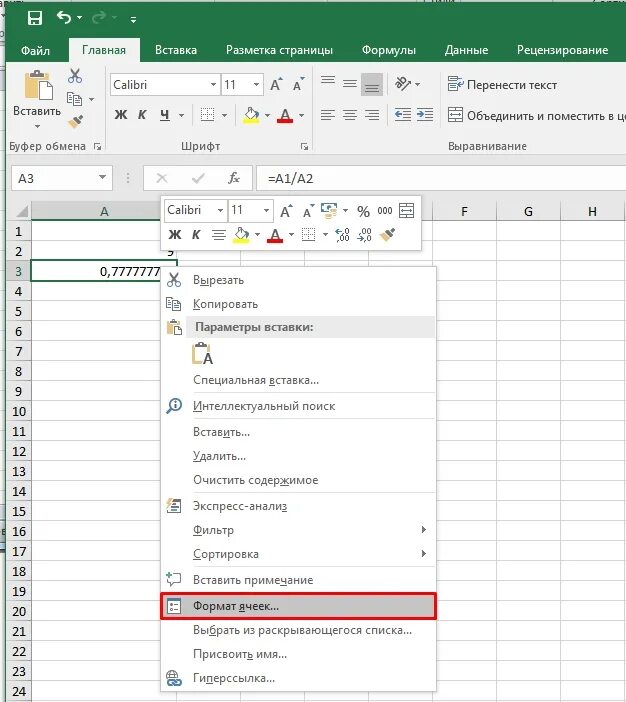Screen dimensions: 626x702
Task: Apply percent style from mini toolbar
Action: pos(363,211)
